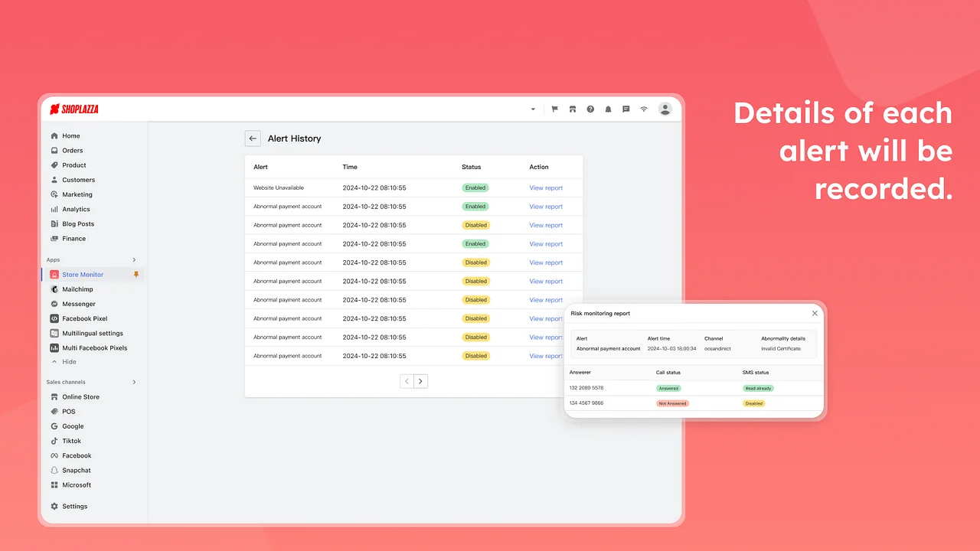Toggle the Enabled status of Website Unavailable alert

(475, 187)
